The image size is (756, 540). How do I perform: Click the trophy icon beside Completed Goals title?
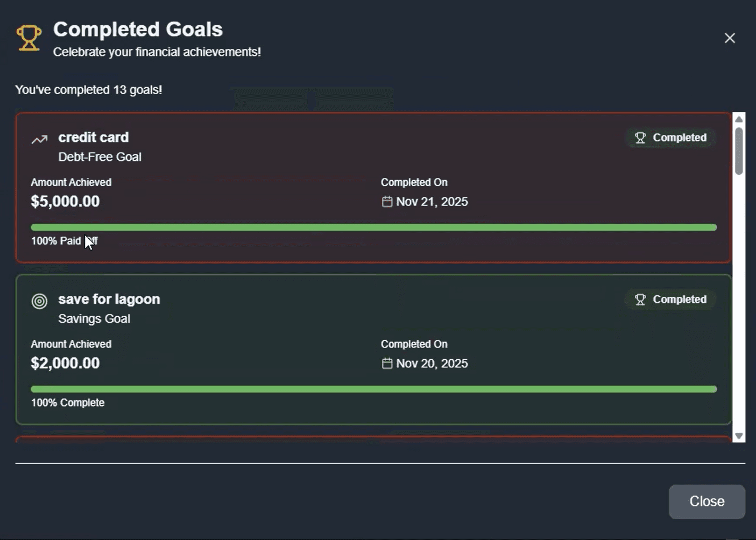pos(28,38)
